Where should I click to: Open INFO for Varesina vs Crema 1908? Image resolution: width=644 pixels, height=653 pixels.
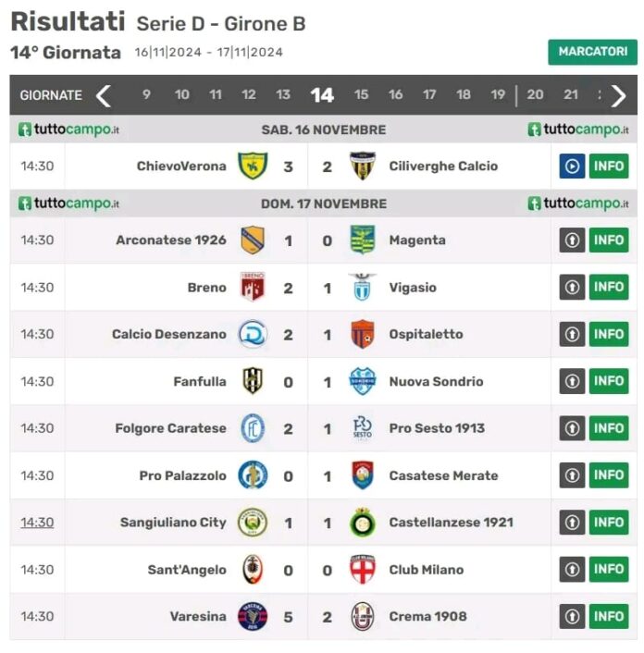click(609, 616)
